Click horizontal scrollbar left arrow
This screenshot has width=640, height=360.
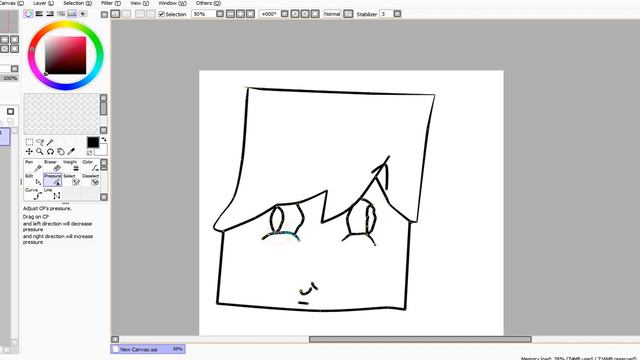[115, 339]
